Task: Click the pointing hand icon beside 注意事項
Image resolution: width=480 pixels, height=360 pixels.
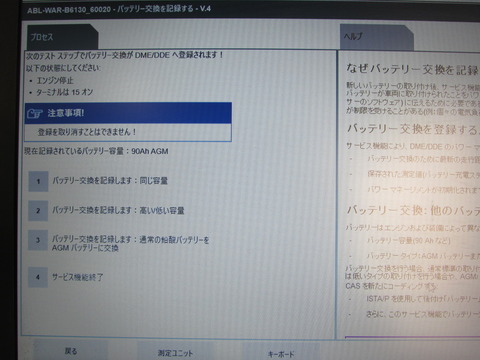Action: pos(35,113)
